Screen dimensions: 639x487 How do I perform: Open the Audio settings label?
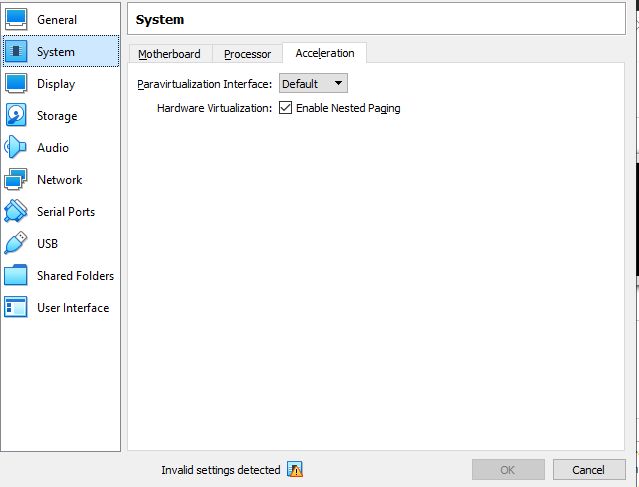[x=53, y=148]
